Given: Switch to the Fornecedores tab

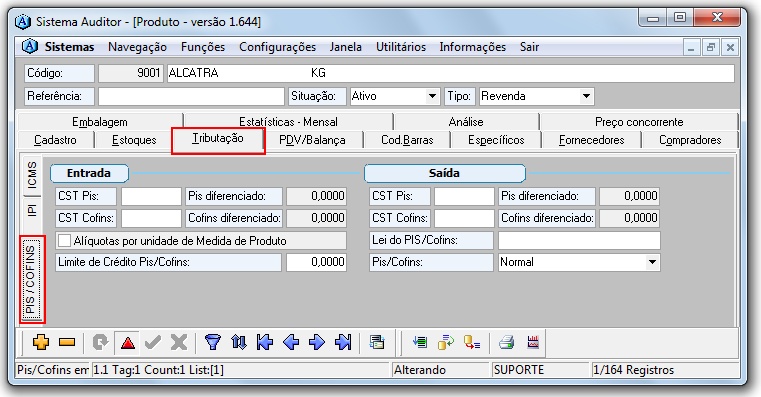Looking at the screenshot, I should coord(592,140).
